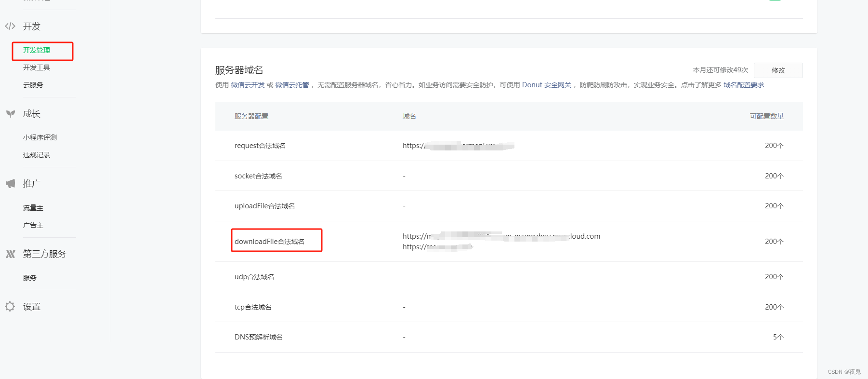
Task: Click the 域名 column header
Action: point(409,116)
